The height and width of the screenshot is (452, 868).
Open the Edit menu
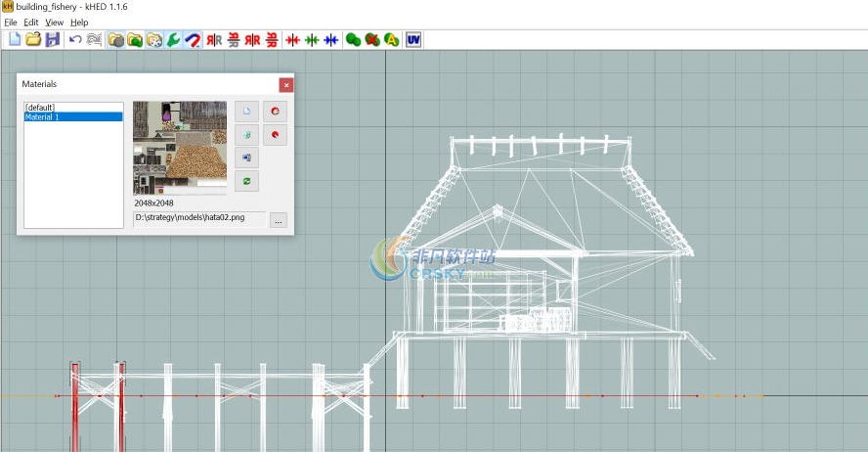[31, 22]
